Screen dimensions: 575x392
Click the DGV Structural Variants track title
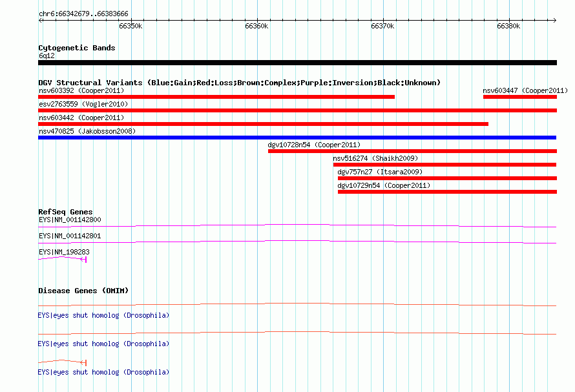pos(240,83)
